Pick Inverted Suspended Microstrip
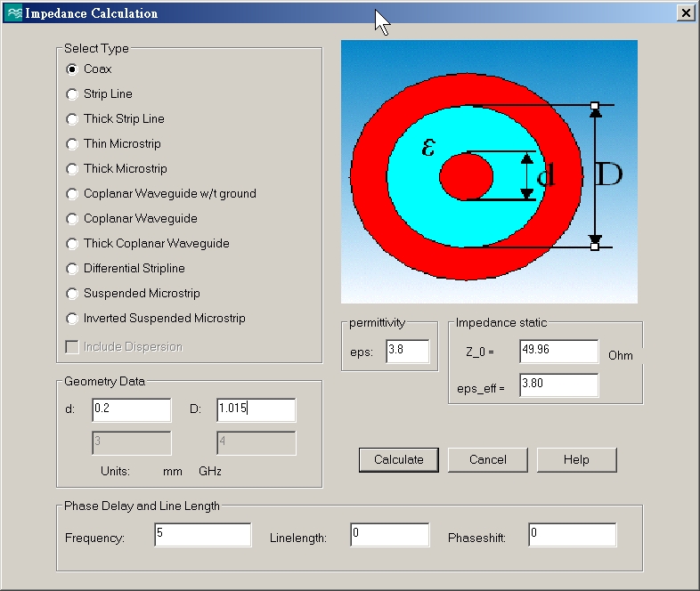The height and width of the screenshot is (591, 700). tap(73, 319)
